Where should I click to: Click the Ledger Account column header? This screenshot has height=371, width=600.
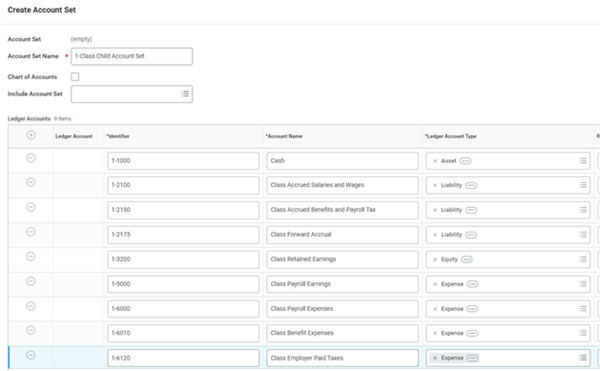pyautogui.click(x=74, y=136)
